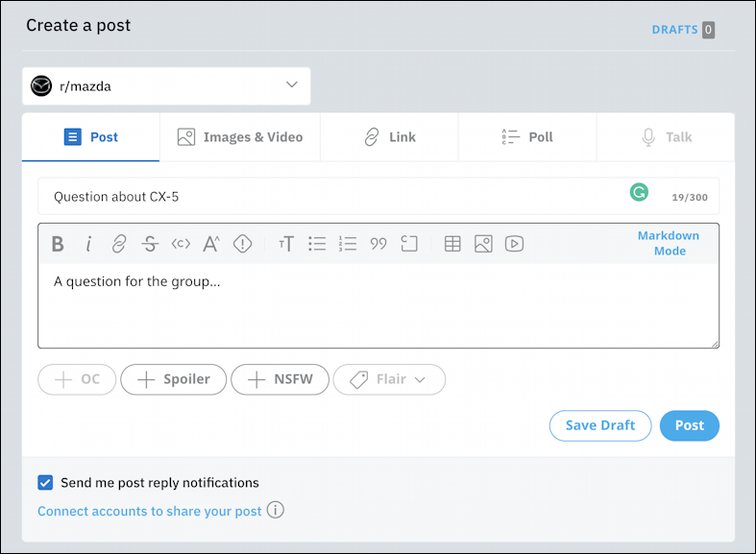Open the r/mazda community dropdown
The image size is (756, 554).
[x=166, y=86]
